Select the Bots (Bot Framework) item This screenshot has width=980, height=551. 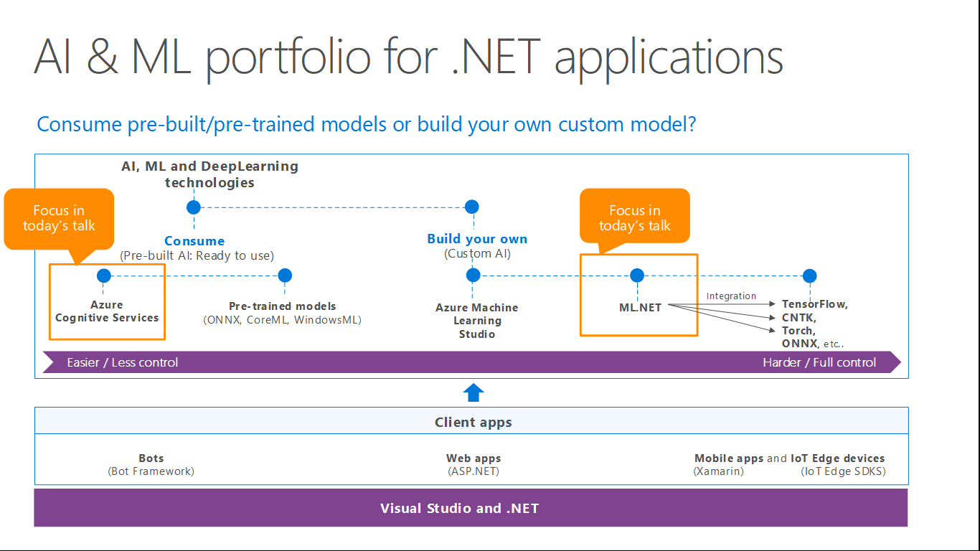pyautogui.click(x=151, y=464)
